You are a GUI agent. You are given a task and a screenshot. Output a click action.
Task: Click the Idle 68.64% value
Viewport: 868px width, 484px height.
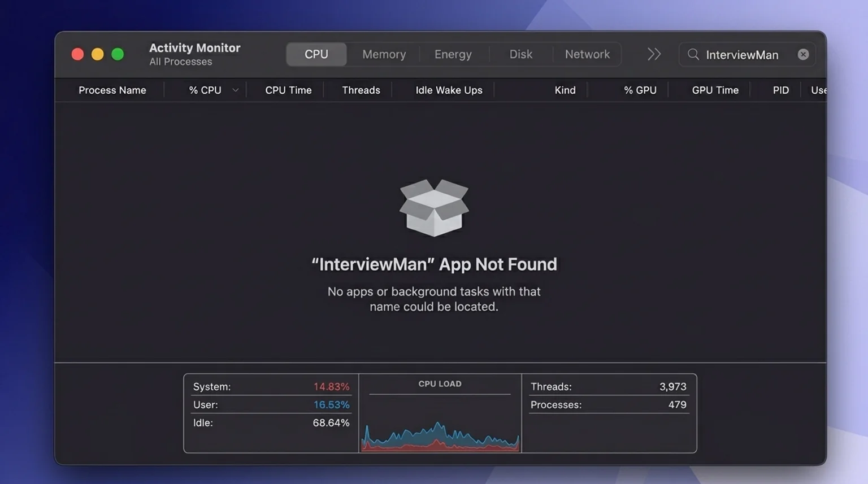[x=331, y=423]
